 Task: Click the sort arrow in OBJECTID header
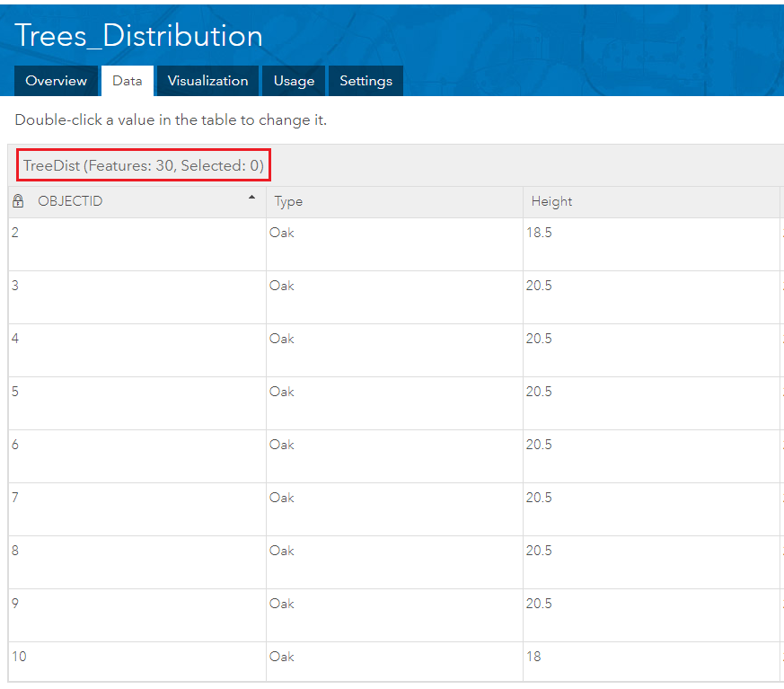tap(252, 199)
